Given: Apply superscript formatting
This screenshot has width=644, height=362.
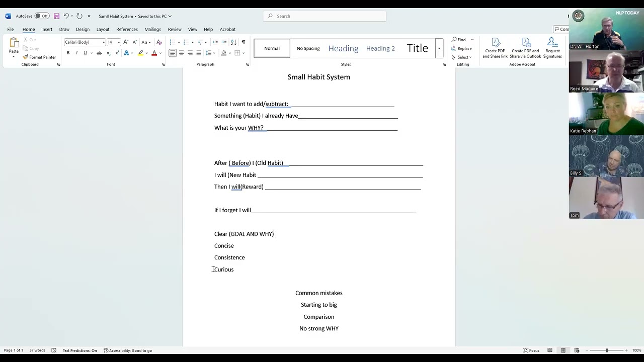Looking at the screenshot, I should point(117,53).
